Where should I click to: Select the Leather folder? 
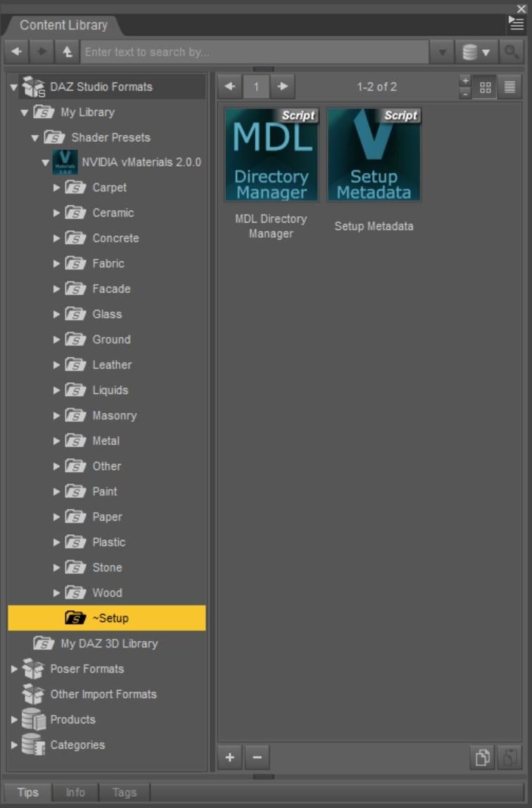tap(112, 365)
